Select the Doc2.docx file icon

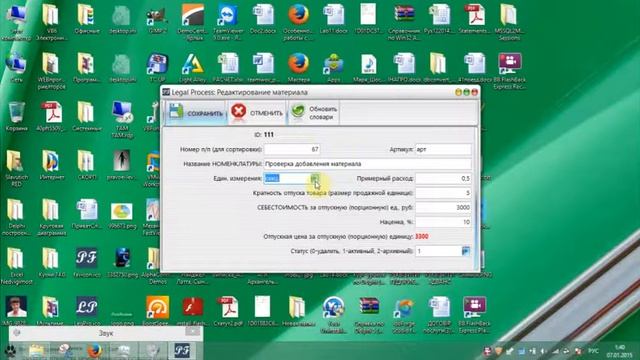(263, 20)
